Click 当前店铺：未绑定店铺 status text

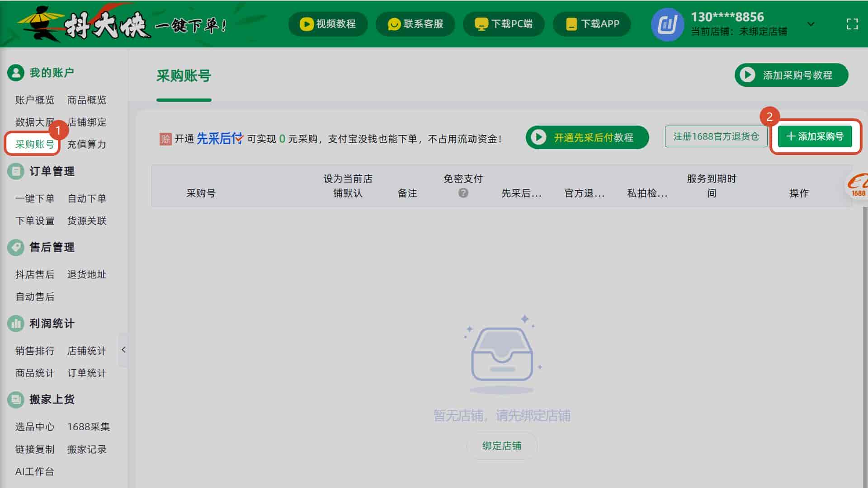(x=739, y=32)
